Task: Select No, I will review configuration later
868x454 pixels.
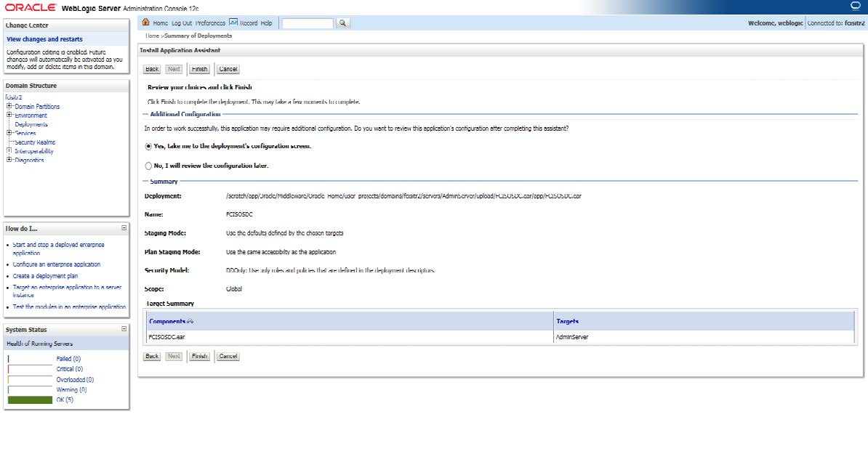Action: tap(148, 166)
